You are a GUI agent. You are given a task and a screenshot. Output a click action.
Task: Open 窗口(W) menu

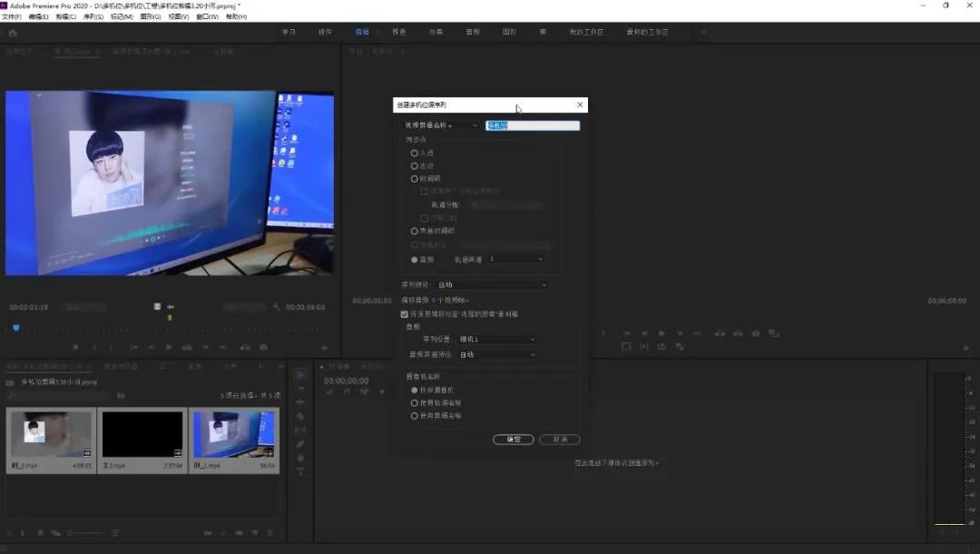point(208,17)
